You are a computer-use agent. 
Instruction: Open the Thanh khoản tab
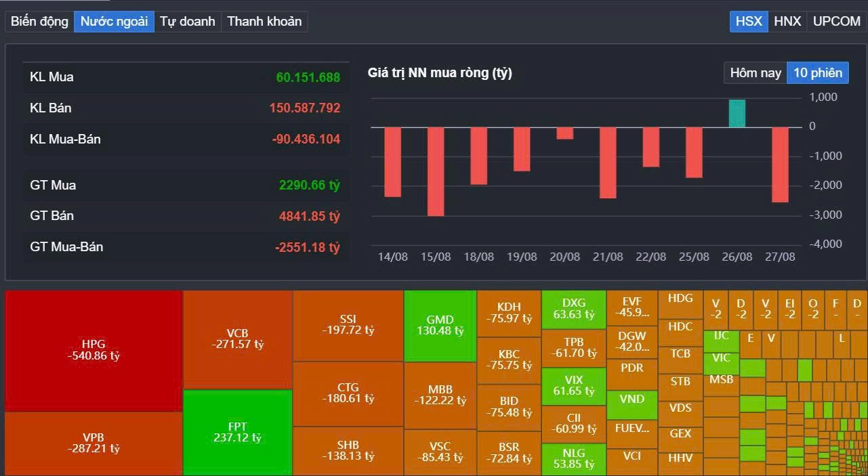[264, 22]
